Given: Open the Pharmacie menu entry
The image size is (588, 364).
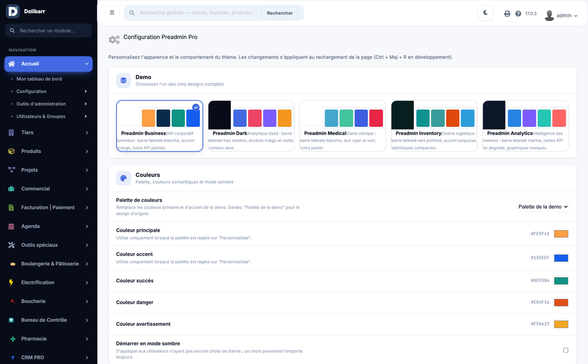Looking at the screenshot, I should [x=49, y=339].
